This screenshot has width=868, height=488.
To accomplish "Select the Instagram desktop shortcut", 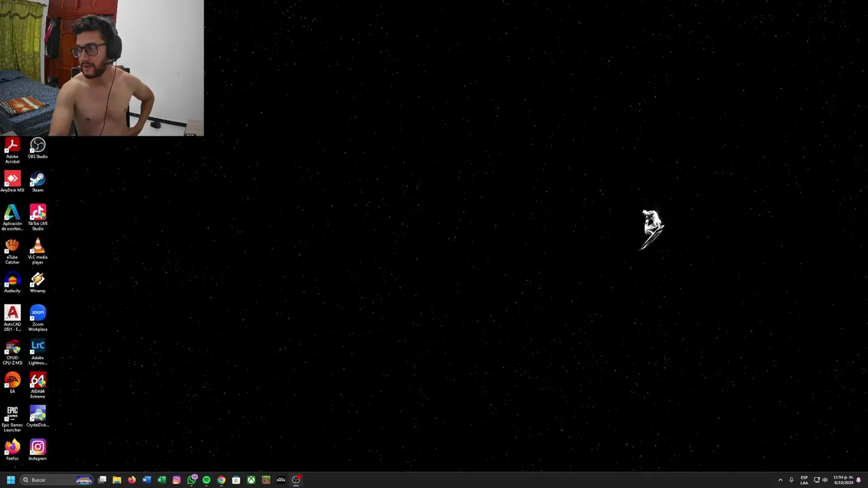I will (37, 450).
